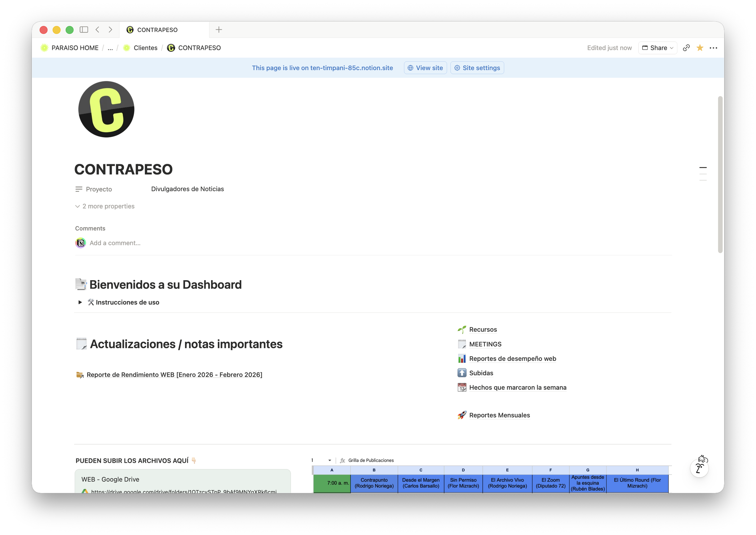Image resolution: width=756 pixels, height=535 pixels.
Task: Toggle the favorite star icon
Action: (700, 48)
